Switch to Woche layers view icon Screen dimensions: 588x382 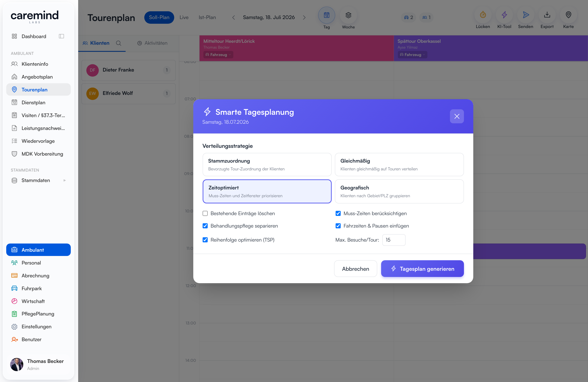tap(348, 15)
